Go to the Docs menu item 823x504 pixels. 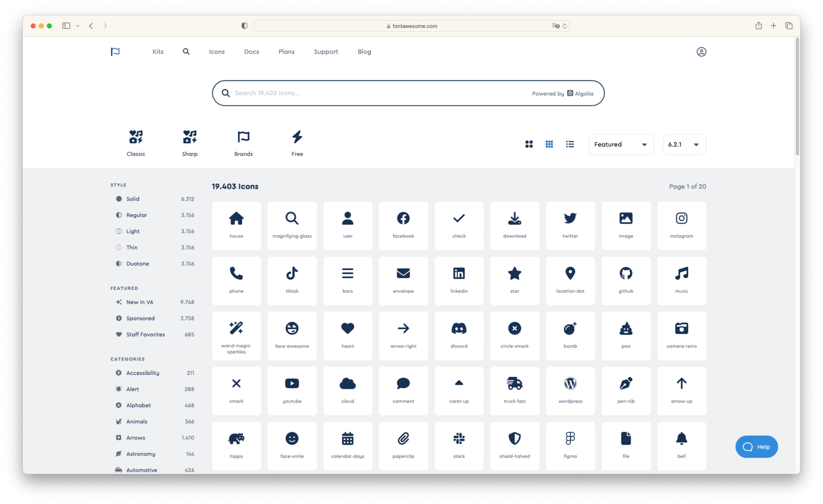click(x=252, y=52)
